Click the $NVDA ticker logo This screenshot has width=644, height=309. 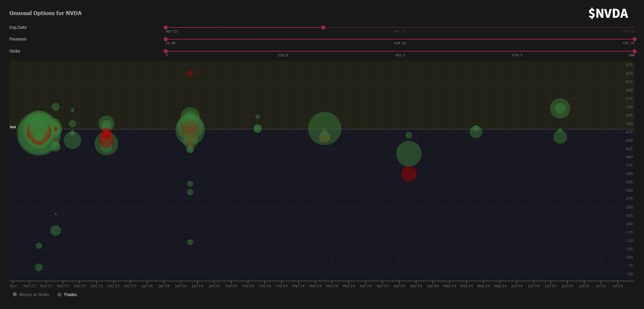tap(608, 13)
